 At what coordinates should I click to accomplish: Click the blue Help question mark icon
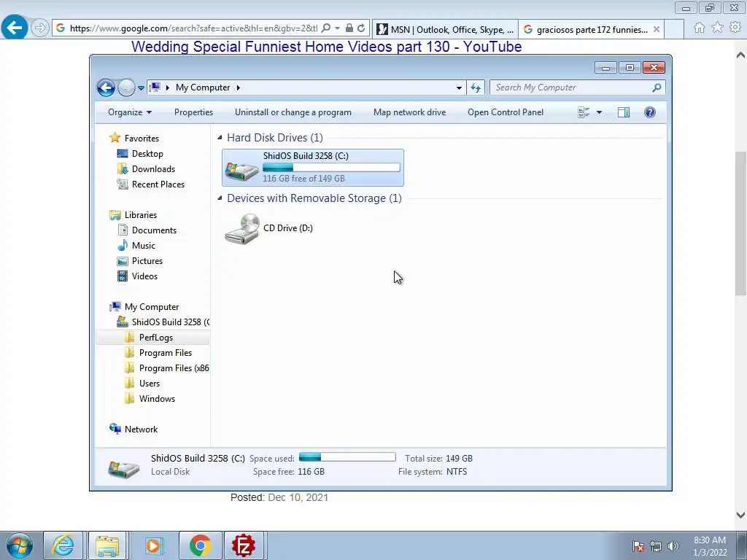coord(650,112)
